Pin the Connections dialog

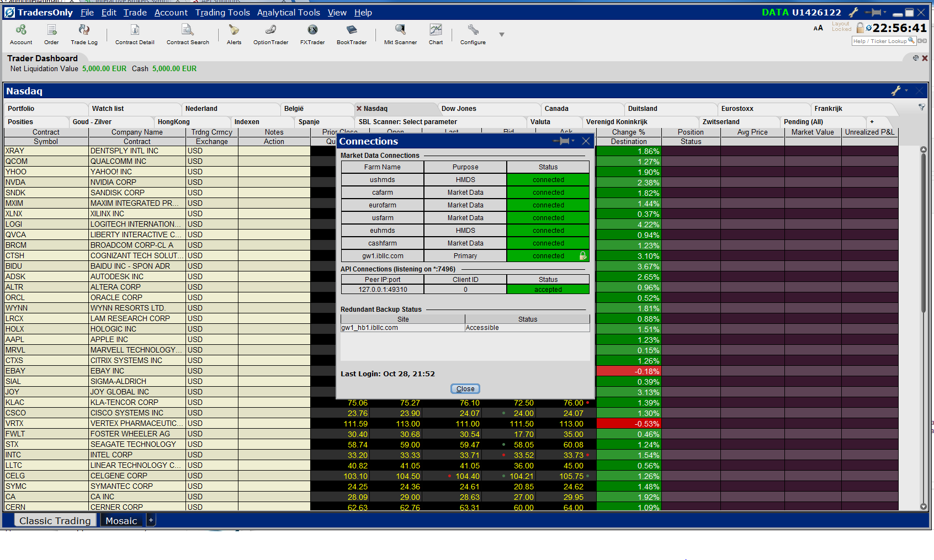[x=562, y=141]
